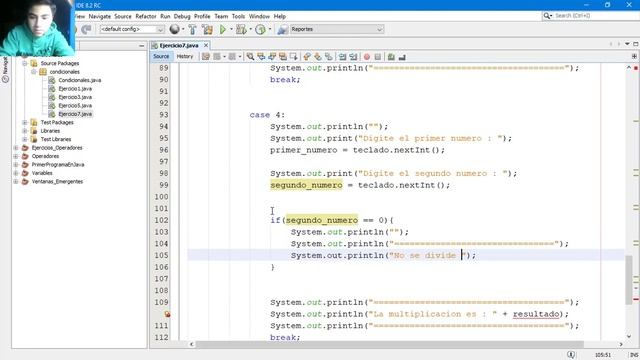Click the Search (Ctrl+I) field
This screenshot has width=640, height=360.
coord(590,16)
